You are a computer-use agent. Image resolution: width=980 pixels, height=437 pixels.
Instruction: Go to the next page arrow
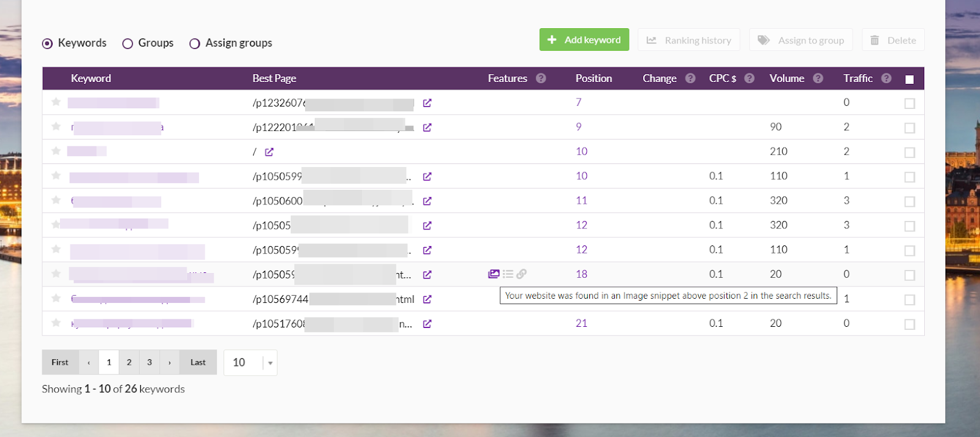pos(170,362)
